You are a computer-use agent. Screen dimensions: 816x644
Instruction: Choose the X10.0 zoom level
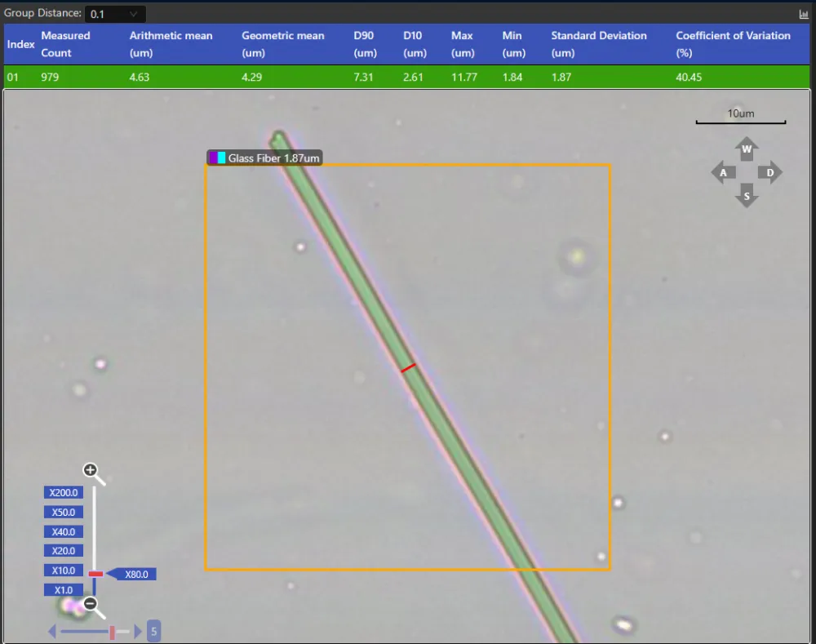coord(64,571)
